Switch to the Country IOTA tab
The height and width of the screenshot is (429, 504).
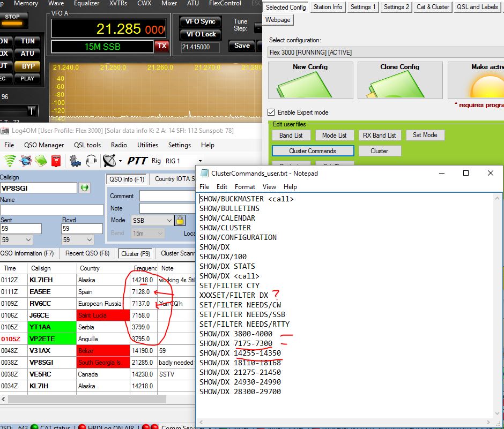(175, 179)
